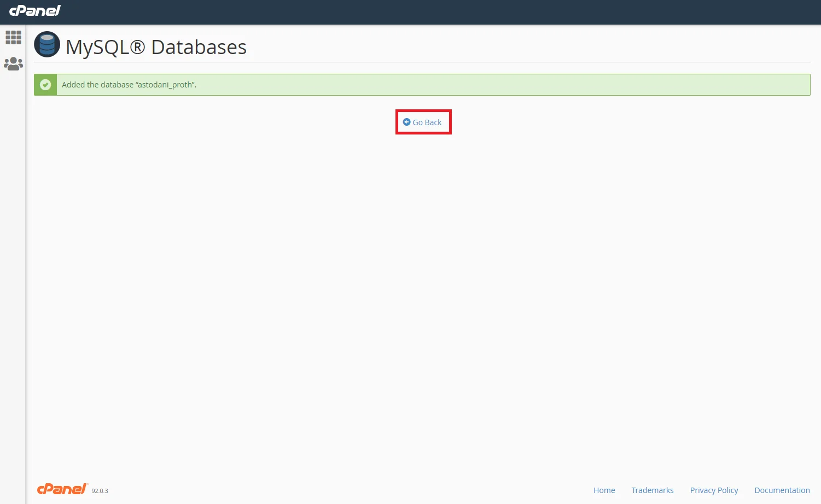Click the 92.0.3 version number
Screen dimensions: 821x504
click(100, 491)
